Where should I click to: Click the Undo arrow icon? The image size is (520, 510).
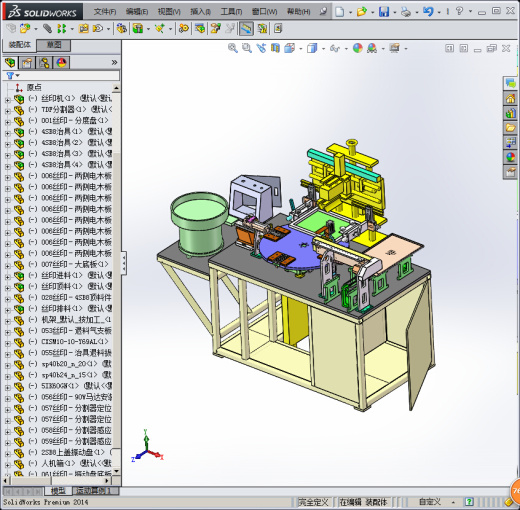point(428,12)
